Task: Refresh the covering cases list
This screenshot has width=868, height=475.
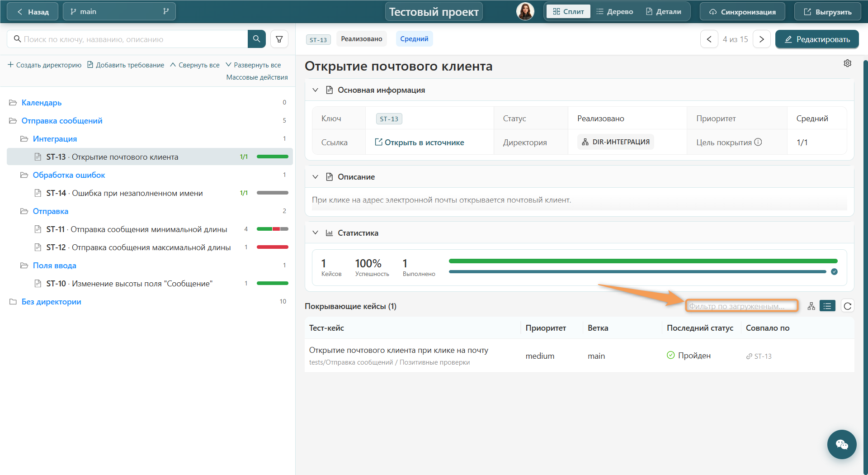Action: (x=848, y=306)
